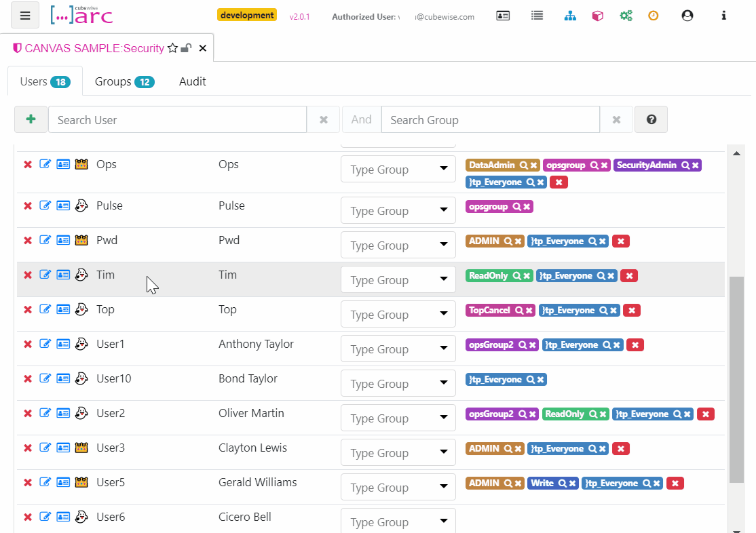Open Type Group dropdown for User1
This screenshot has height=533, width=756.
pyautogui.click(x=398, y=349)
